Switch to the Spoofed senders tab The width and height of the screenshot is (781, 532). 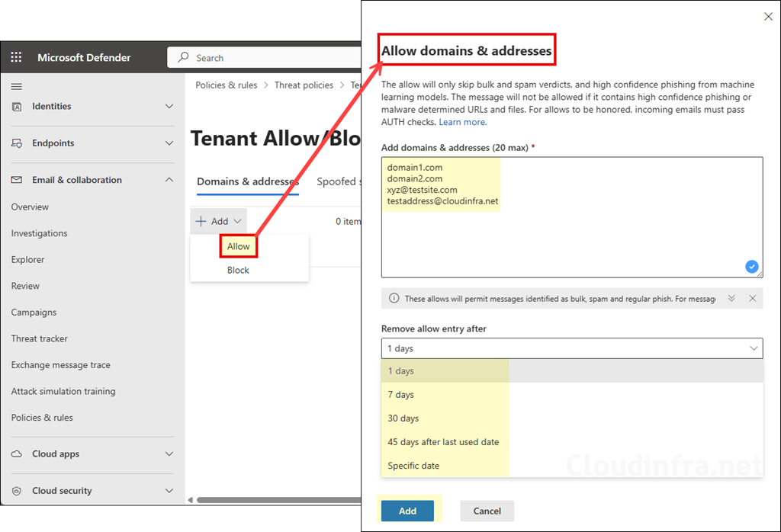coord(338,181)
